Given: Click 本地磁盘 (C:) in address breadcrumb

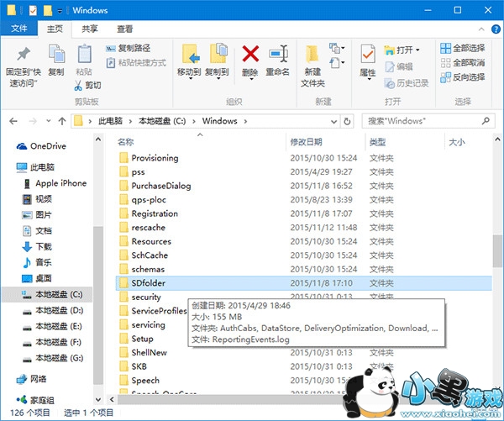Looking at the screenshot, I should (162, 121).
